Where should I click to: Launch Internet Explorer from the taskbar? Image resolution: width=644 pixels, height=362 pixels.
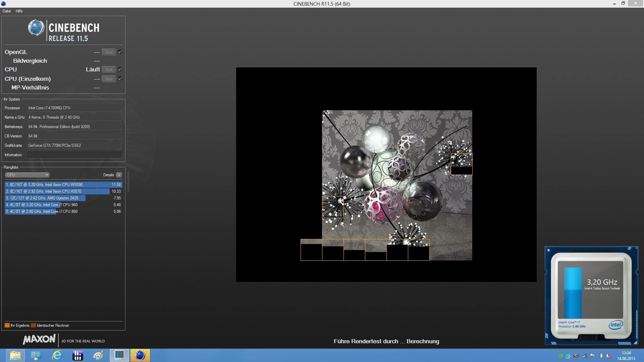click(57, 355)
